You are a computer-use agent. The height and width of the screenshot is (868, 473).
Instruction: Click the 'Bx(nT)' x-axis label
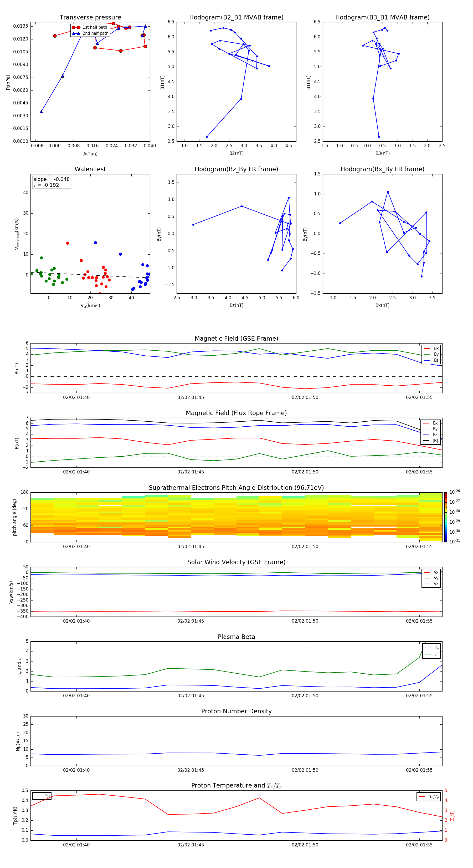382,305
